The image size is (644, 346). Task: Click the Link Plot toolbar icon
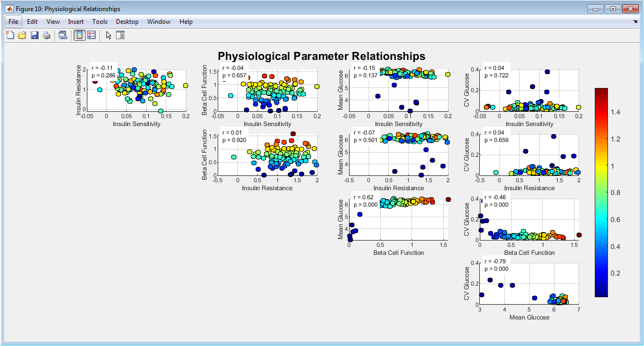pyautogui.click(x=63, y=36)
